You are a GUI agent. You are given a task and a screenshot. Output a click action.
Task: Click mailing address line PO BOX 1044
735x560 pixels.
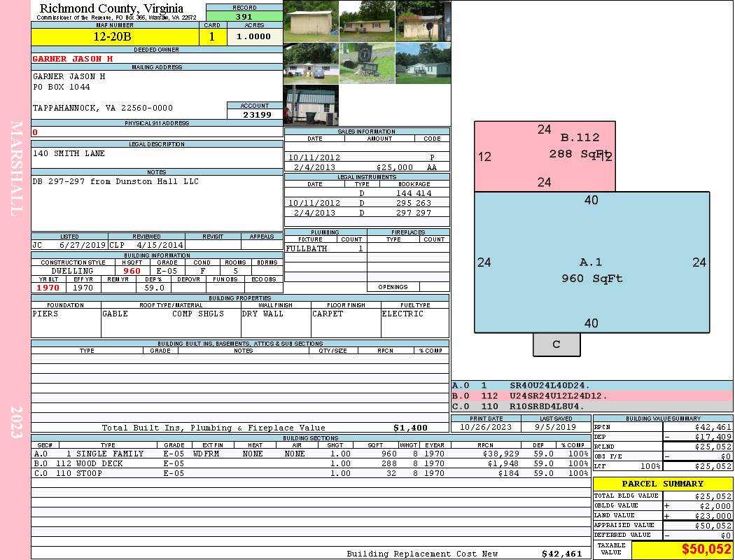pos(62,87)
